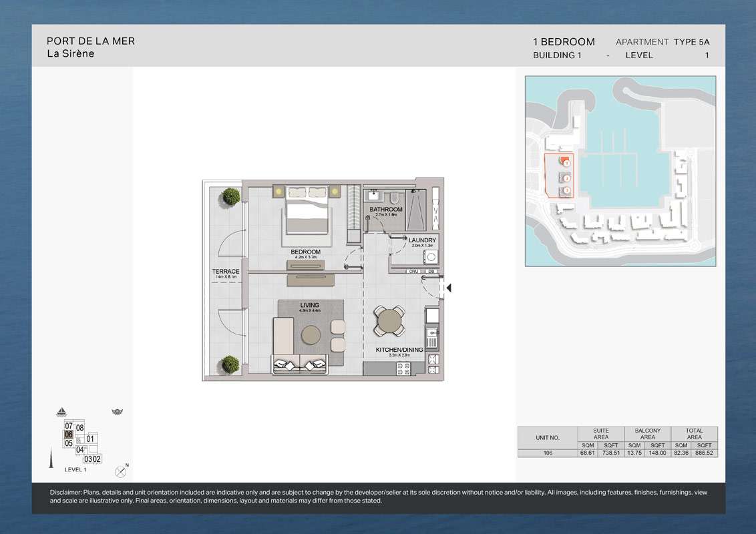
Task: Select unit 08 in the key plan
Action: 79,428
